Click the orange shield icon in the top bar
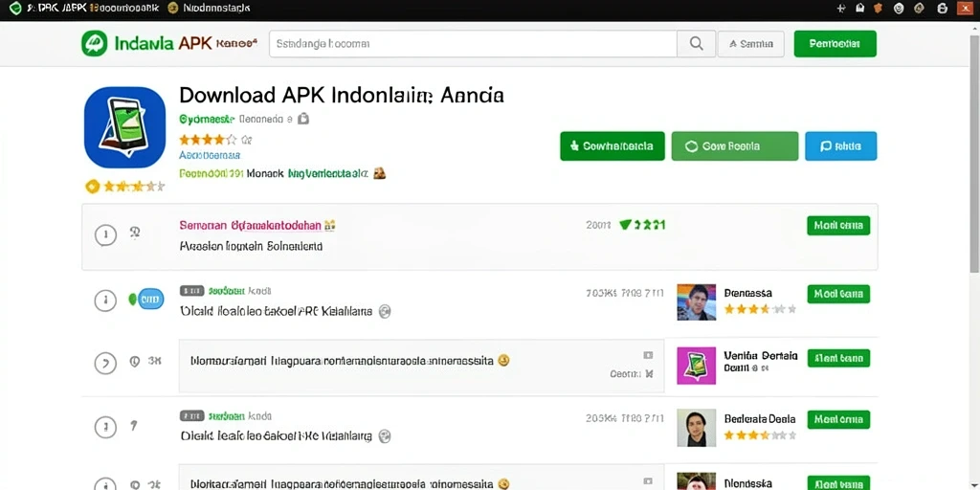This screenshot has height=490, width=980. [879, 9]
